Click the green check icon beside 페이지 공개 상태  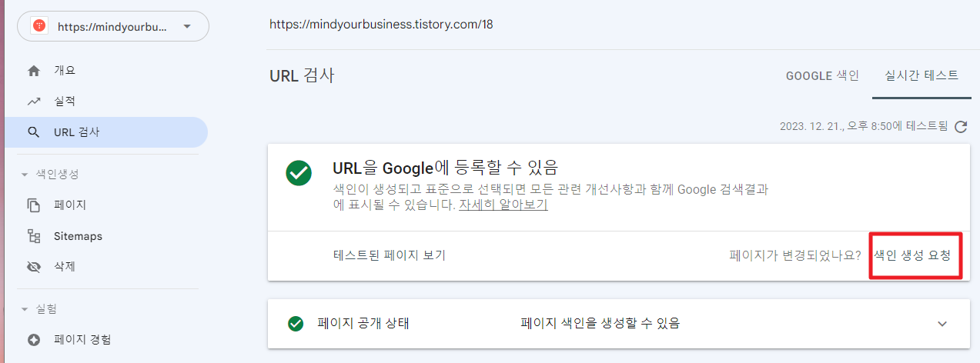point(296,324)
